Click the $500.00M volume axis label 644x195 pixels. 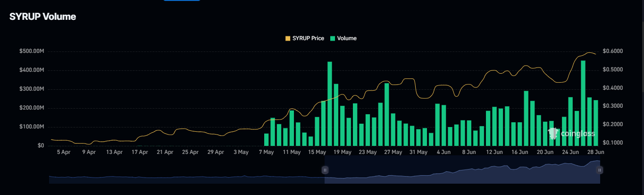coord(32,51)
